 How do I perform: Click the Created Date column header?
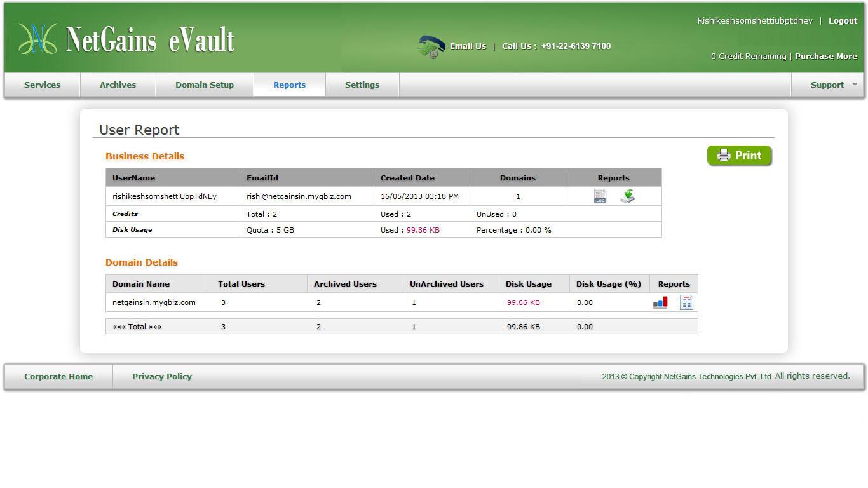point(407,178)
